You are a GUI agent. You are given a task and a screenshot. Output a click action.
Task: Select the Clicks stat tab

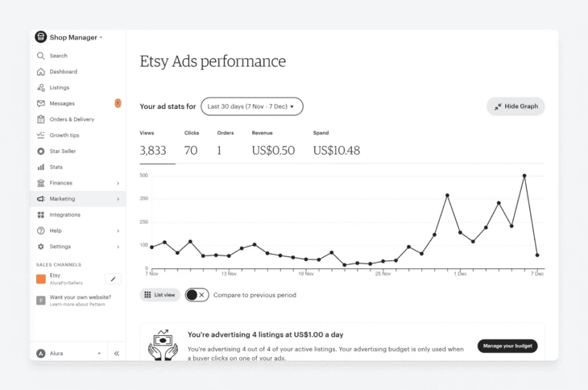pyautogui.click(x=192, y=145)
